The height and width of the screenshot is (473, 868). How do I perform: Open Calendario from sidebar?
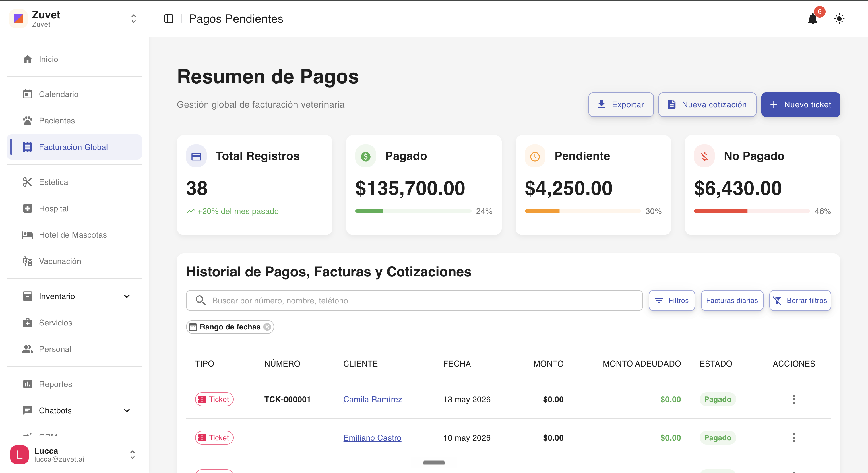pos(74,94)
